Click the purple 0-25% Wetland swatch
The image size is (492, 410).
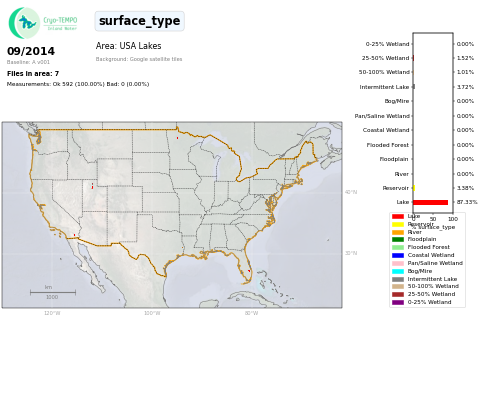tap(398, 302)
